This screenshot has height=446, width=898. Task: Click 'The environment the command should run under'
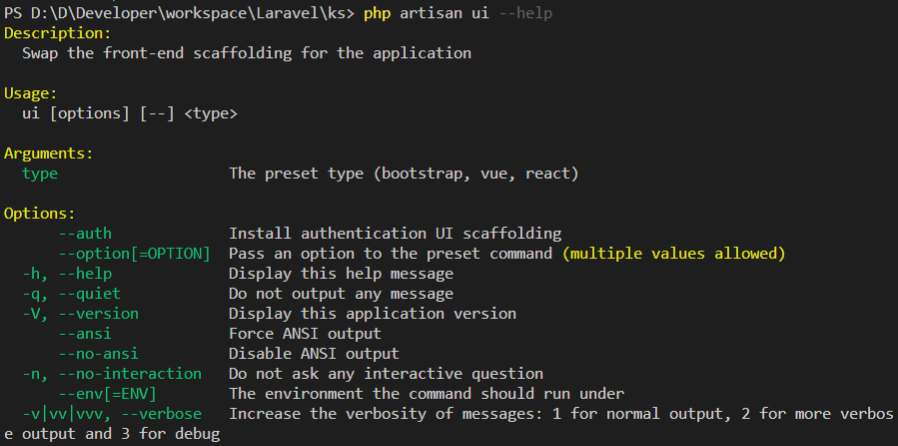pos(427,394)
